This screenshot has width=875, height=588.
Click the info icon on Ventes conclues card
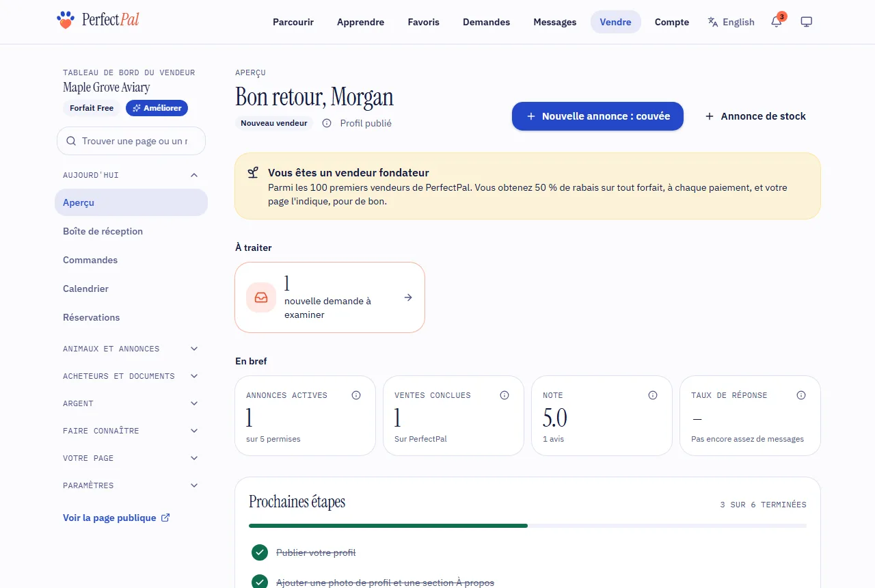[504, 395]
